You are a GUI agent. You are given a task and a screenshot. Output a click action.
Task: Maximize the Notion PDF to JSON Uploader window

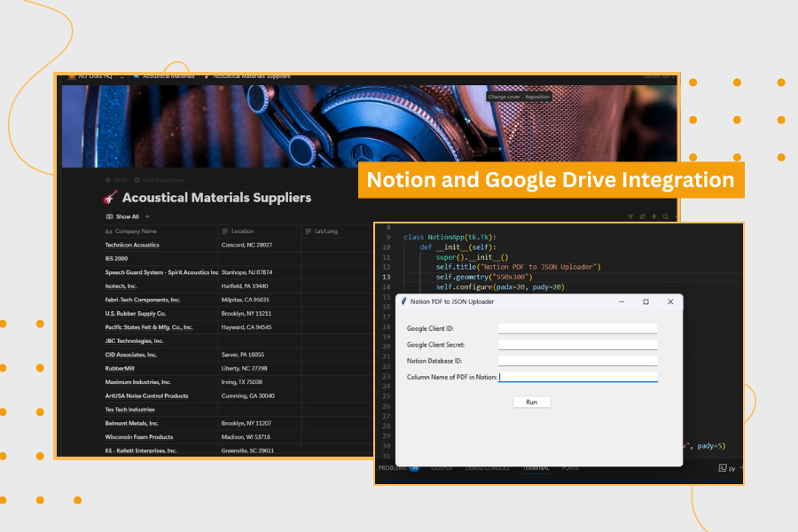[x=645, y=301]
